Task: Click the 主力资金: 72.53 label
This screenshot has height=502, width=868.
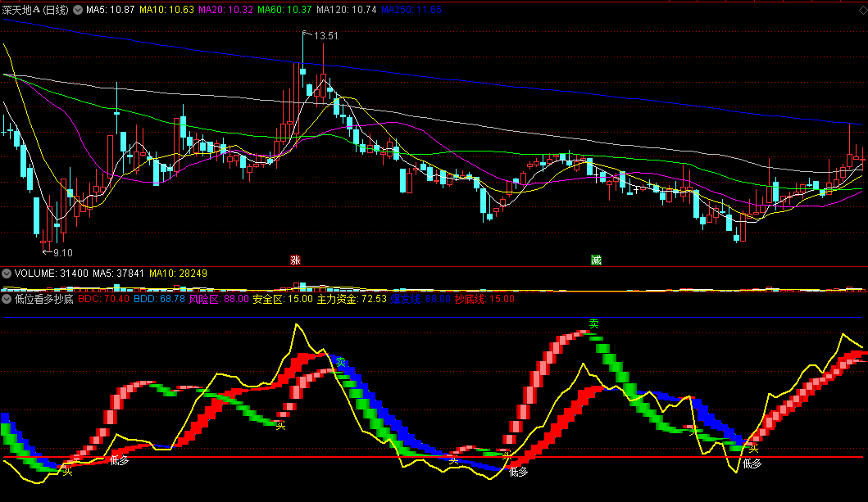Action: coord(352,299)
